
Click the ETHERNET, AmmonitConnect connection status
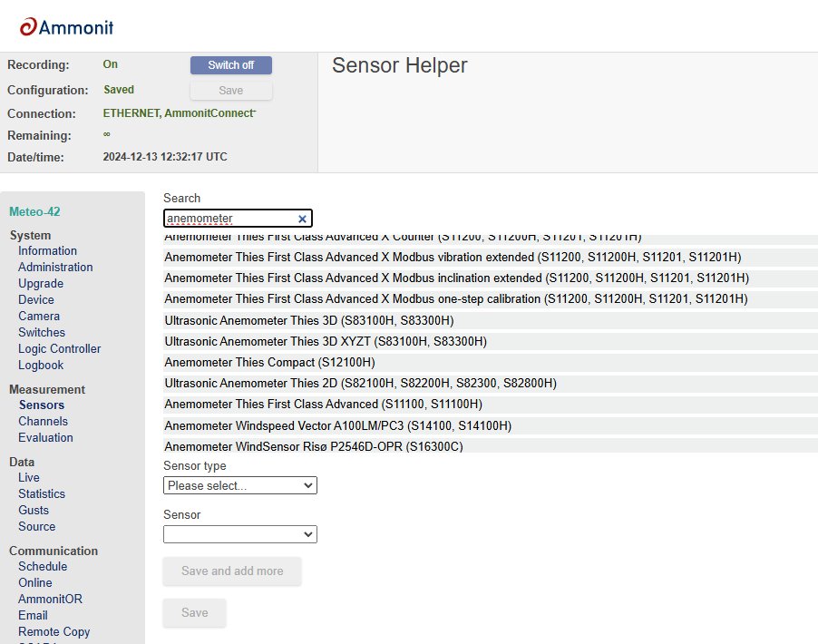[180, 113]
